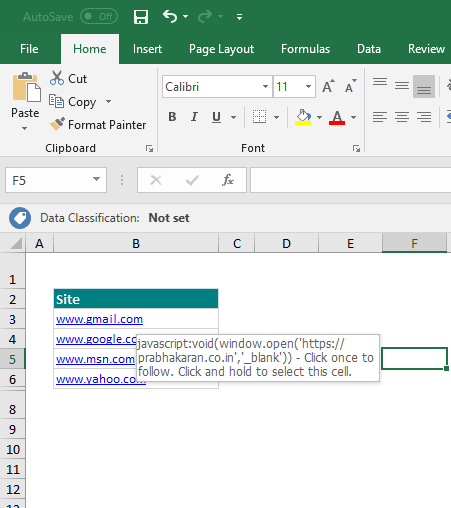The image size is (451, 508).
Task: Open the Name Box dropdown arrow
Action: coord(96,179)
